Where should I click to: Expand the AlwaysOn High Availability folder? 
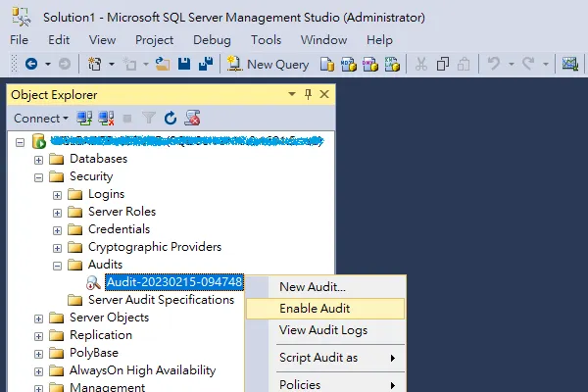(38, 371)
